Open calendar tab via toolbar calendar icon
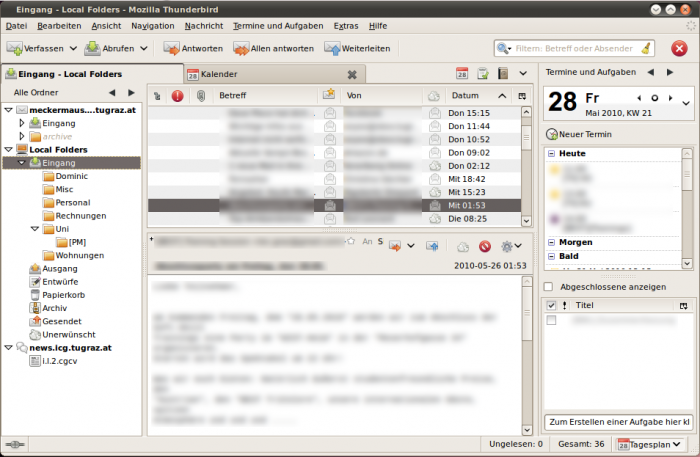 click(462, 73)
